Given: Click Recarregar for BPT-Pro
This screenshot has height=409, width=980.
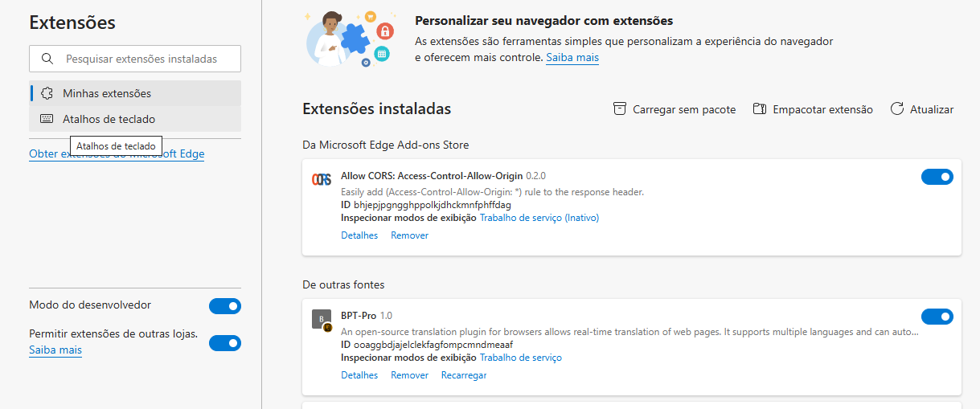Looking at the screenshot, I should pyautogui.click(x=464, y=375).
